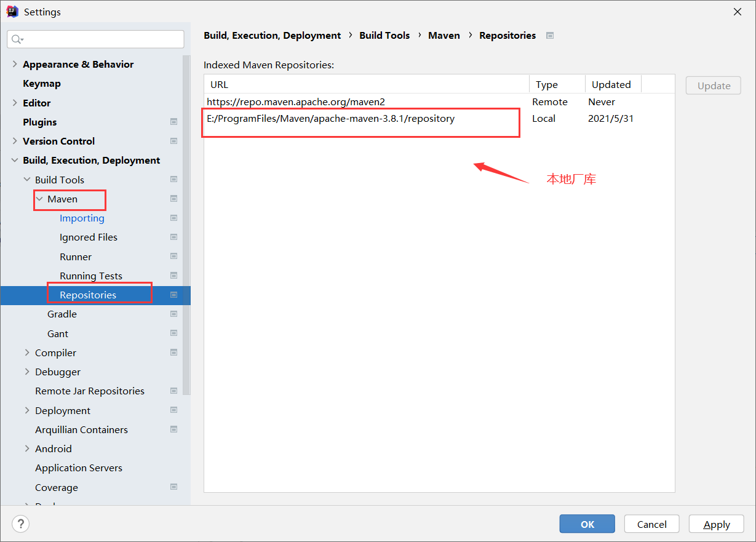
Task: Click the project-level icon beside Runner
Action: 173,257
